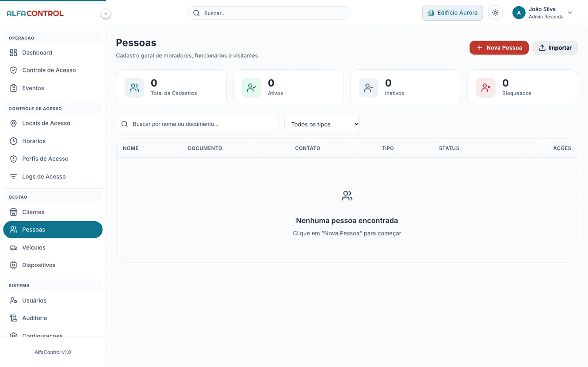Click the shield icon beside Controle de Acesso

point(14,70)
